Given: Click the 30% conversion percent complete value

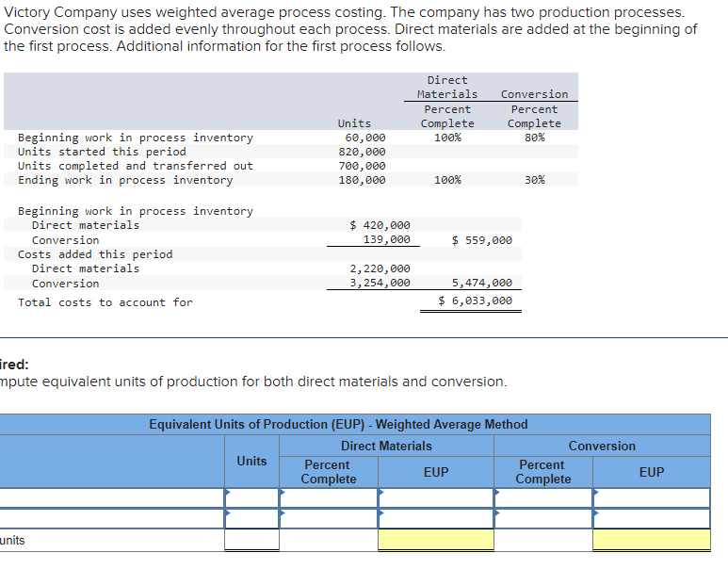Looking at the screenshot, I should pyautogui.click(x=535, y=180).
